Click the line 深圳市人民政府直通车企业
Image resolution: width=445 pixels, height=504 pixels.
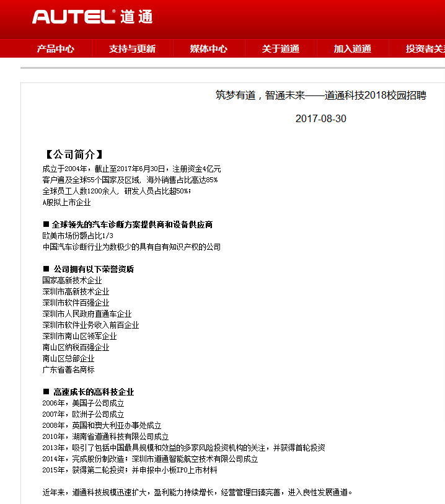[87, 314]
